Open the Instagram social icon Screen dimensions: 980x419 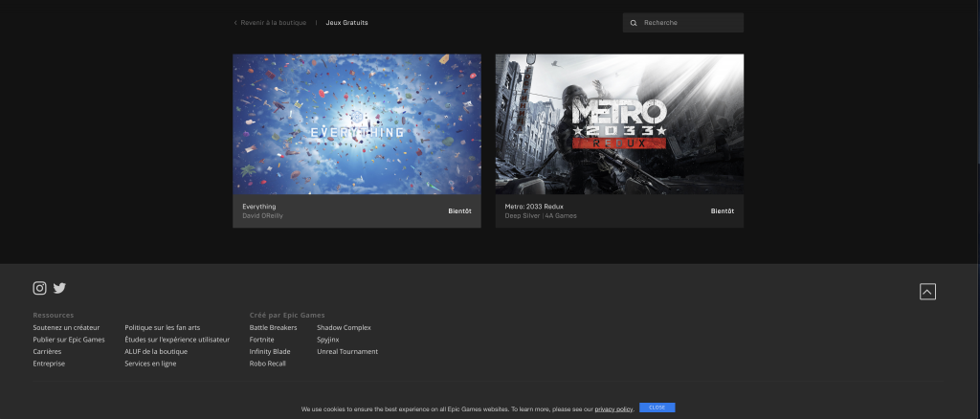click(39, 288)
